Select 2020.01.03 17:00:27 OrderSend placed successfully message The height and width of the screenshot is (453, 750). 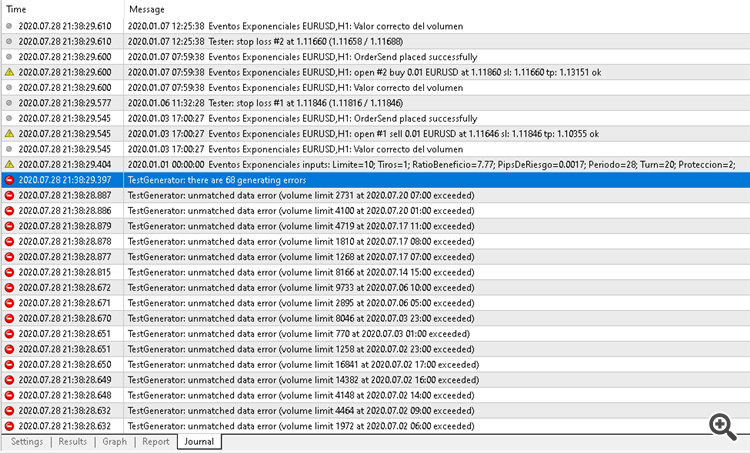tap(303, 118)
